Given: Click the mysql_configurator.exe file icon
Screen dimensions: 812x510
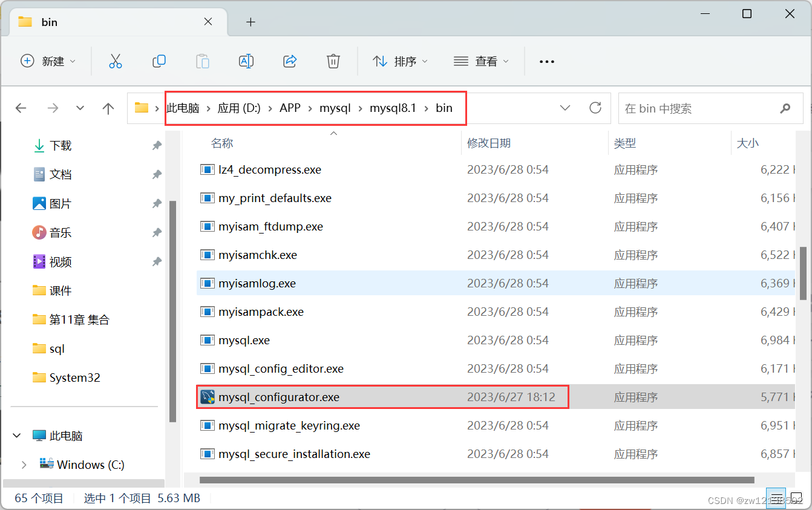Looking at the screenshot, I should 208,397.
